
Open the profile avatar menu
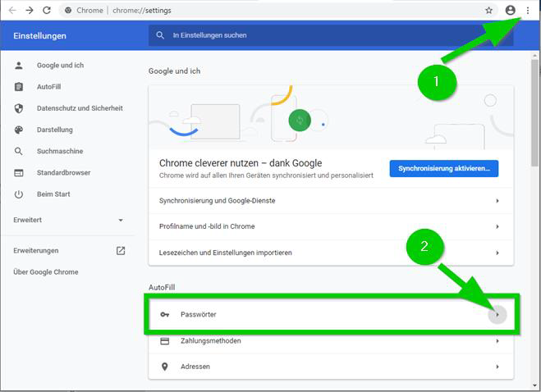pos(511,11)
